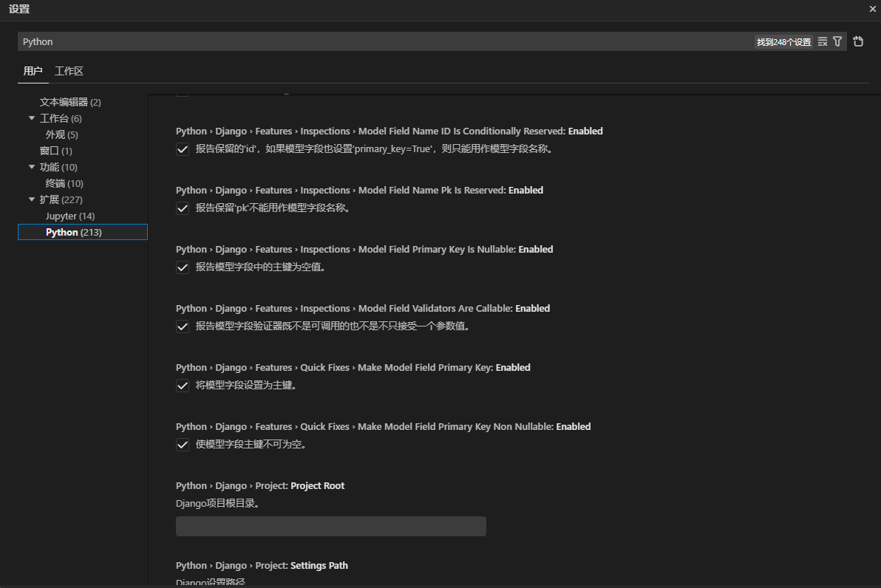Collapse the 扩展 tree arrow
This screenshot has width=881, height=588.
pos(32,199)
